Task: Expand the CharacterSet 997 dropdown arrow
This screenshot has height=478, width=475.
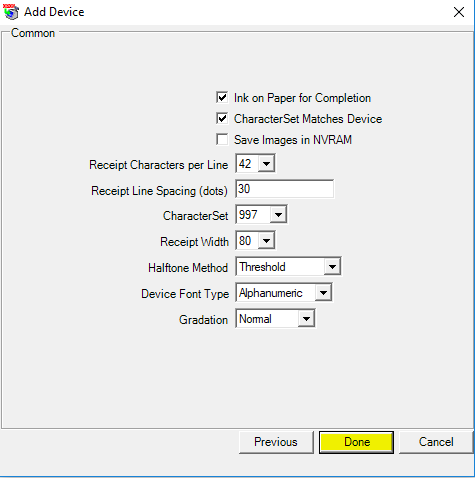Action: pyautogui.click(x=278, y=215)
